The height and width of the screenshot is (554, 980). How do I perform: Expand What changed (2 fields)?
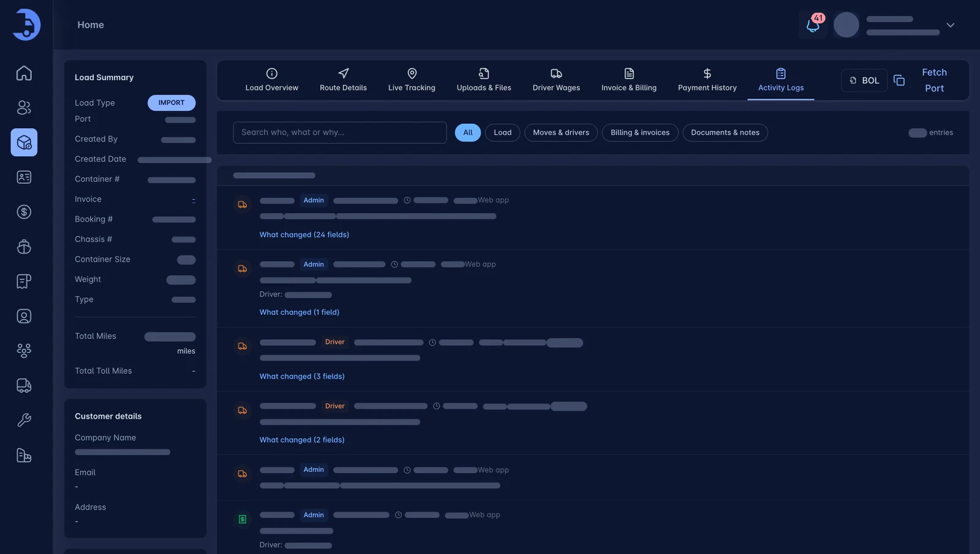point(302,440)
